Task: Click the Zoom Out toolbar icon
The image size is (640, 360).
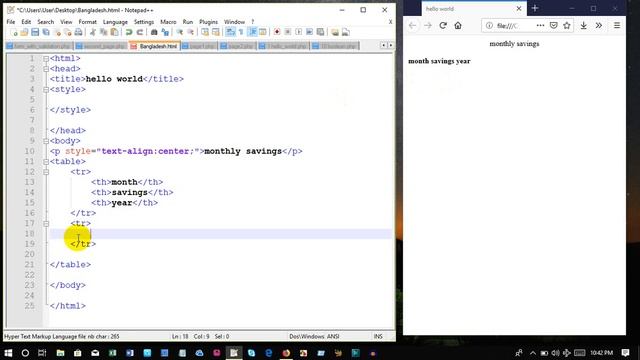Action: [x=190, y=32]
